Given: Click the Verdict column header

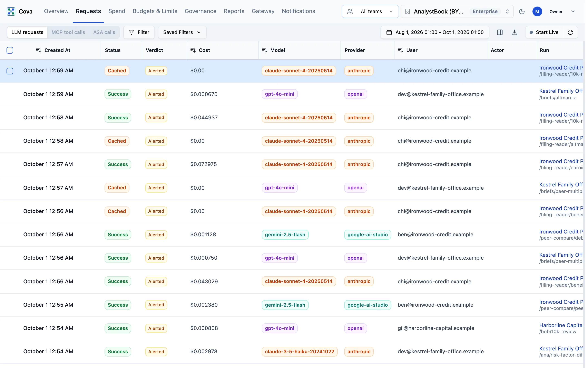Looking at the screenshot, I should point(154,50).
